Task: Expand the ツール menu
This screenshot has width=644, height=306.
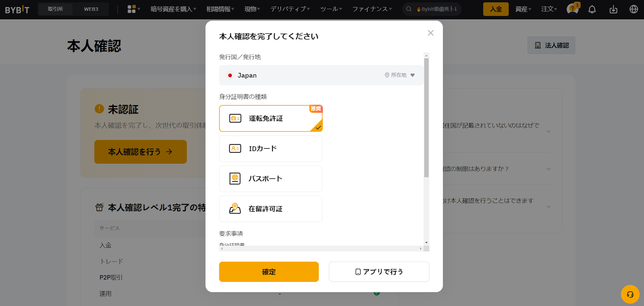Action: [x=331, y=9]
